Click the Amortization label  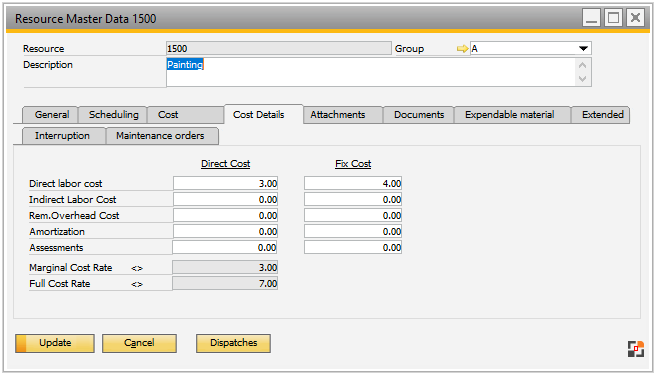pyautogui.click(x=57, y=232)
